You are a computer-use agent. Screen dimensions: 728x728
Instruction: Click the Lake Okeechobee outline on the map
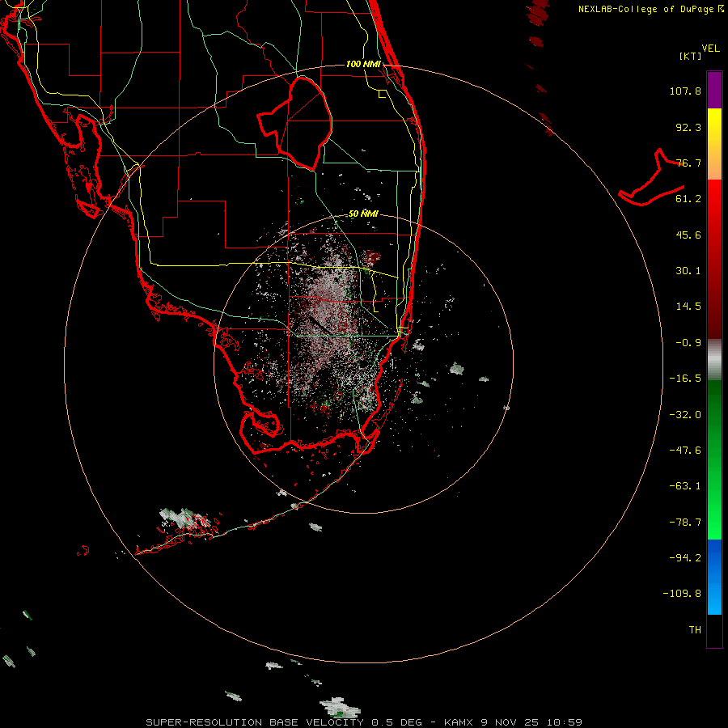click(294, 123)
